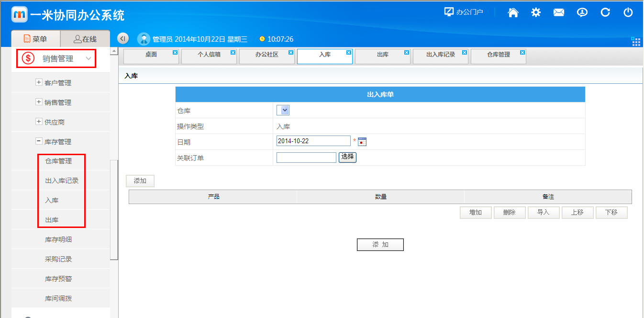Close the 桌面 tab
The width and height of the screenshot is (644, 318).
coord(175,52)
